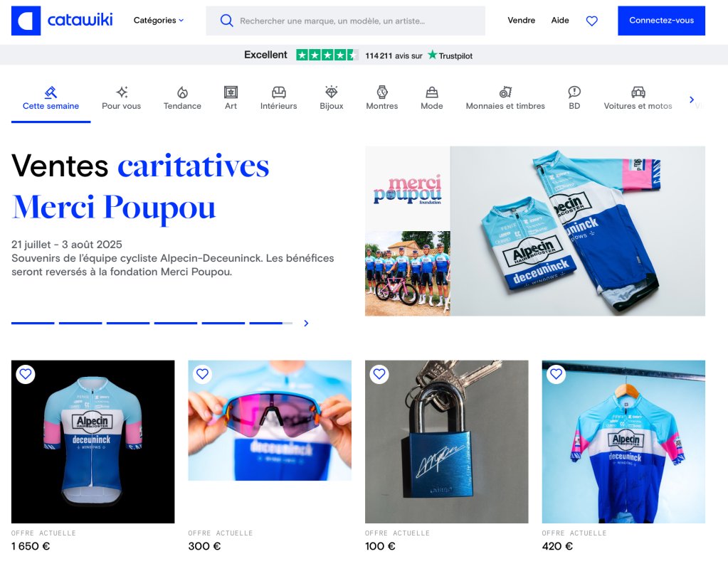Expand the Catégories dropdown

(159, 21)
